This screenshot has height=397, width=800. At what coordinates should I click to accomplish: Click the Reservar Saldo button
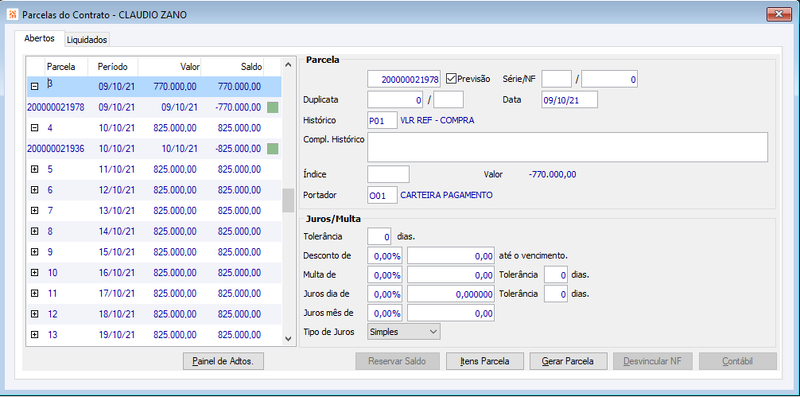[397, 361]
